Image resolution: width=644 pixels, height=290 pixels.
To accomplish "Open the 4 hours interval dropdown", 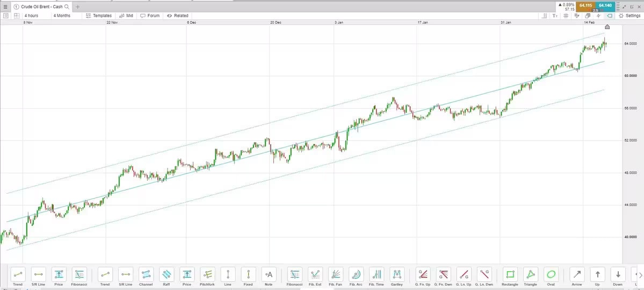I will [31, 16].
